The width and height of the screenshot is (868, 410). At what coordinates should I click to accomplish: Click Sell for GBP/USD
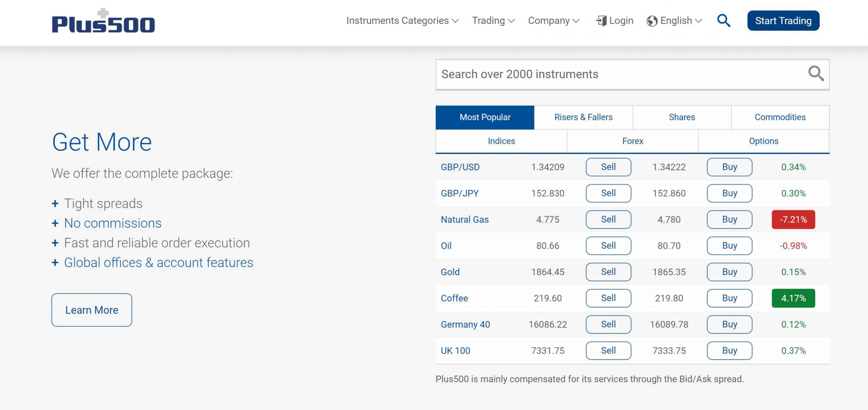tap(608, 167)
